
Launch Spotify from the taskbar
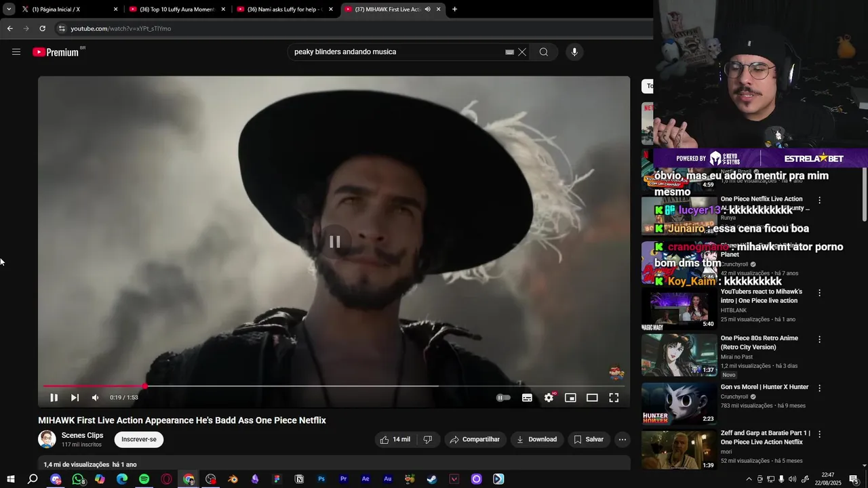(x=144, y=479)
